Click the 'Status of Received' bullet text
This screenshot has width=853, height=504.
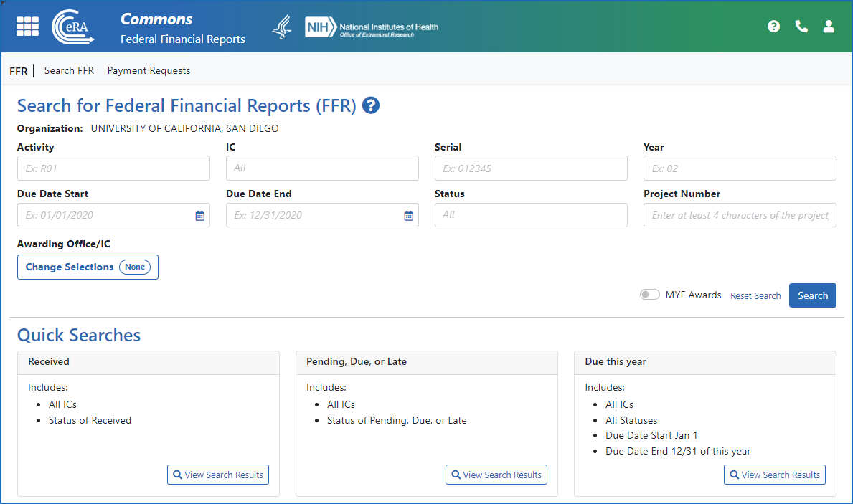point(90,420)
